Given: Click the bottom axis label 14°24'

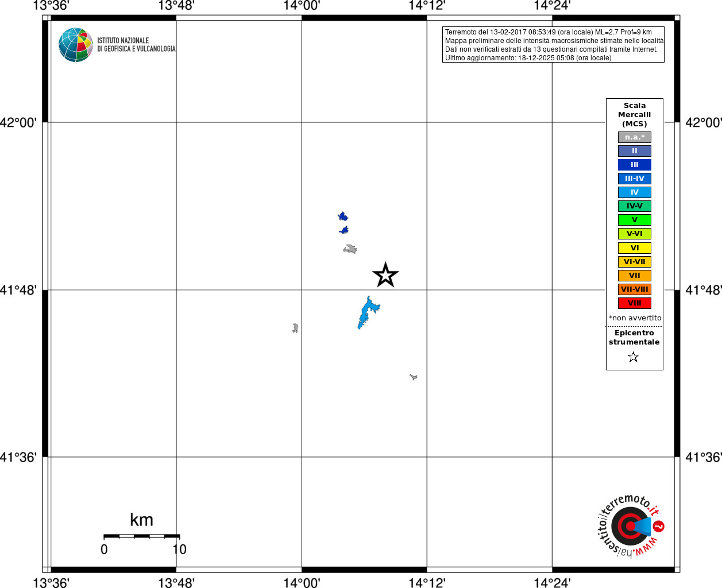Looking at the screenshot, I should point(552,583).
